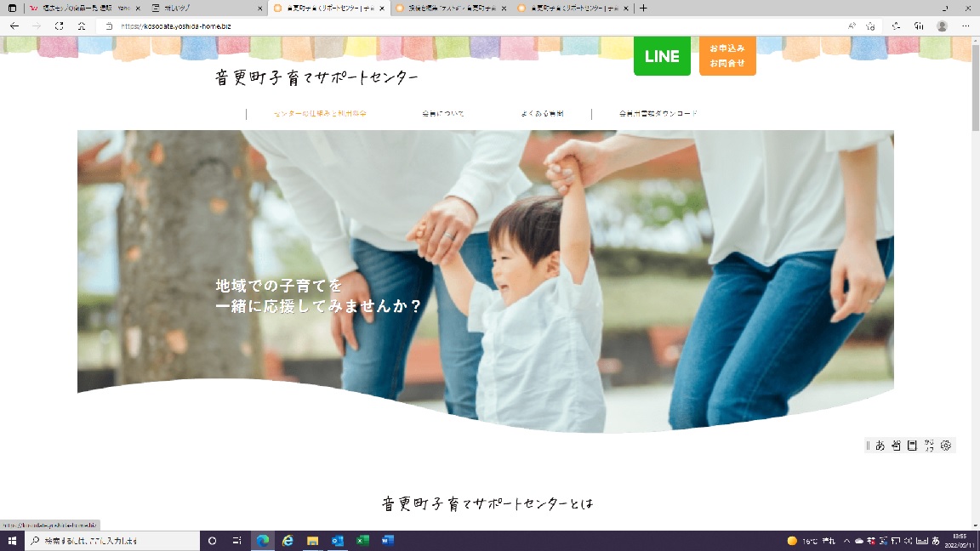Open IME settings gear on language bar
The width and height of the screenshot is (980, 551).
[x=945, y=446]
